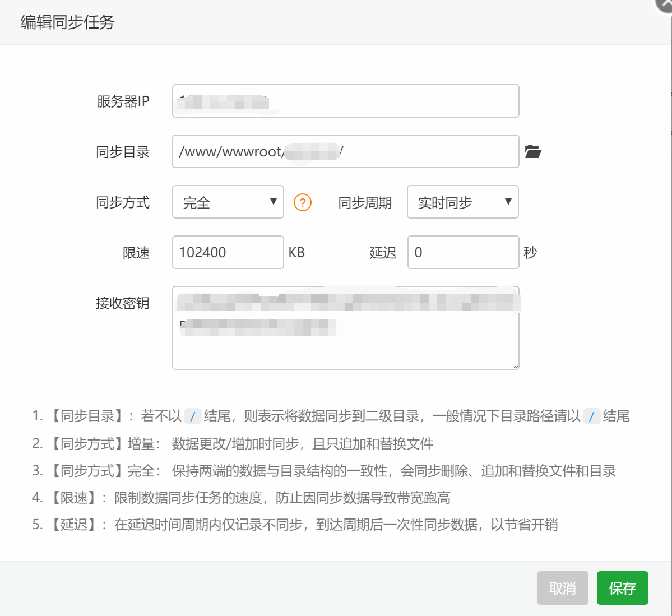Click the 服务器IP input field
The width and height of the screenshot is (672, 616).
(345, 101)
